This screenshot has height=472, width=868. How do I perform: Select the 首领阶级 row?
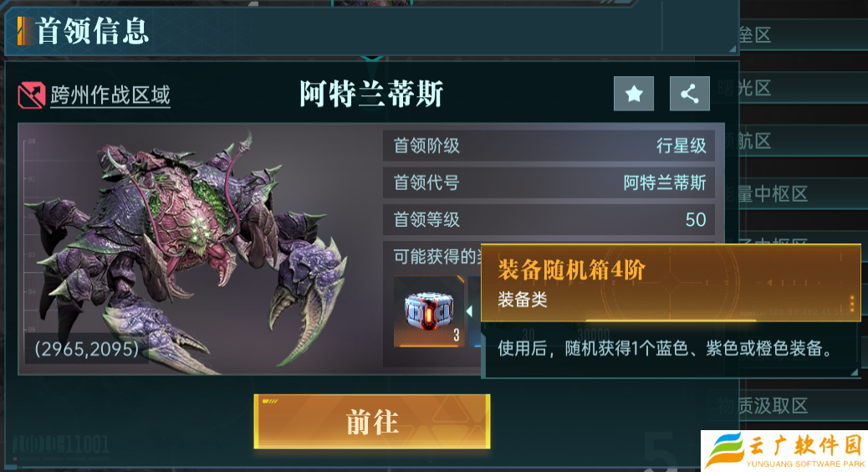coord(549,146)
